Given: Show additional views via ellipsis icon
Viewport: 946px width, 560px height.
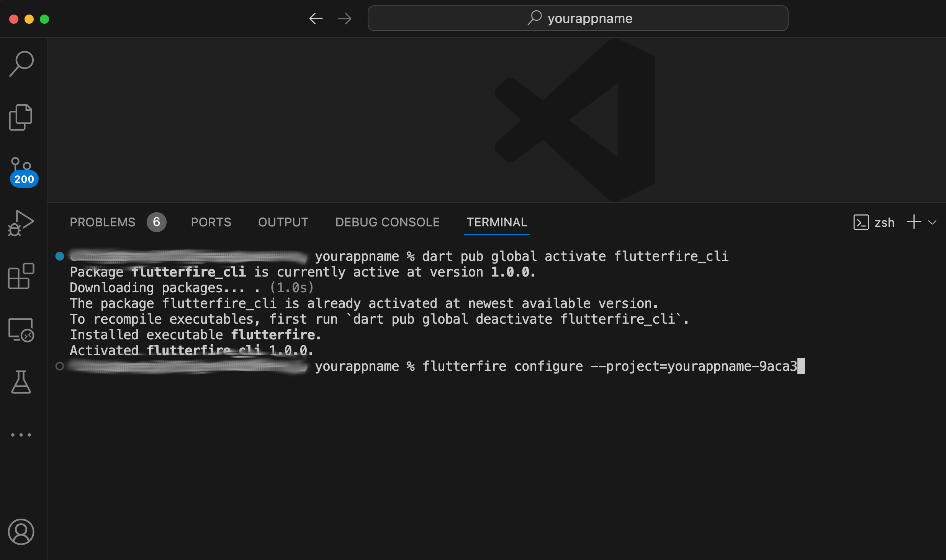Looking at the screenshot, I should pyautogui.click(x=21, y=435).
